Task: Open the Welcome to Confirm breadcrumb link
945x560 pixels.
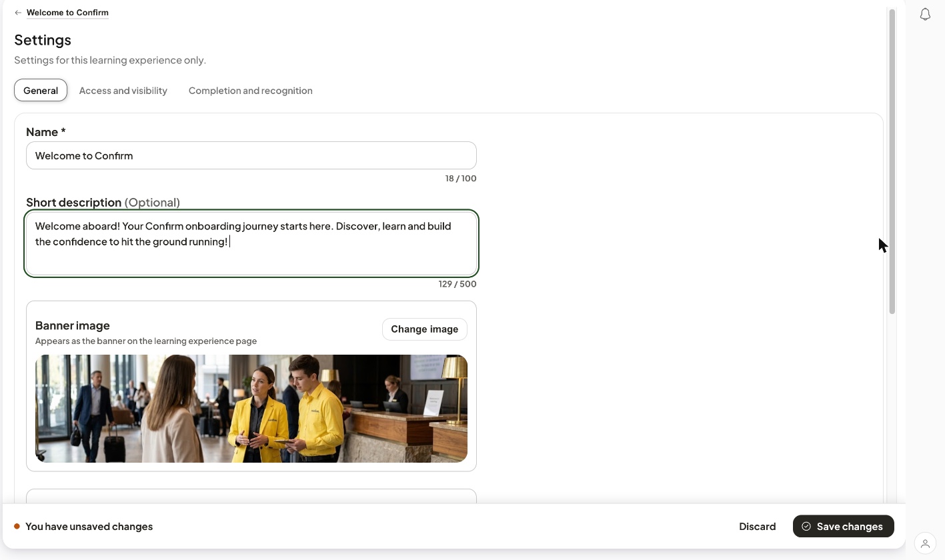Action: [67, 13]
